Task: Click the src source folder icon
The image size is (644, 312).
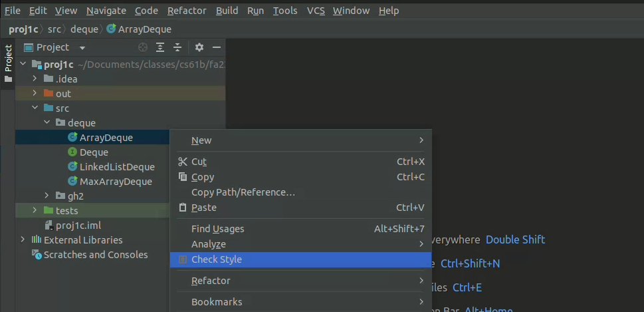Action: click(49, 108)
